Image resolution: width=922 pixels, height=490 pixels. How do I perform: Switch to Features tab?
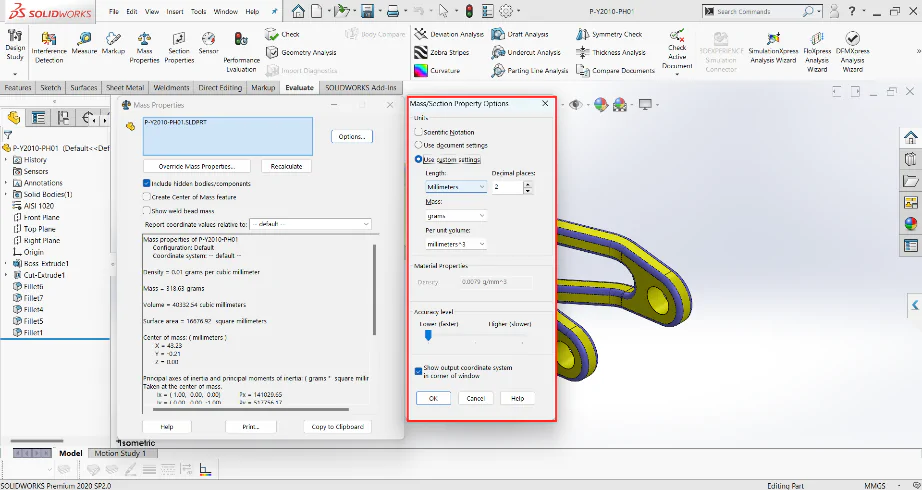pos(18,88)
